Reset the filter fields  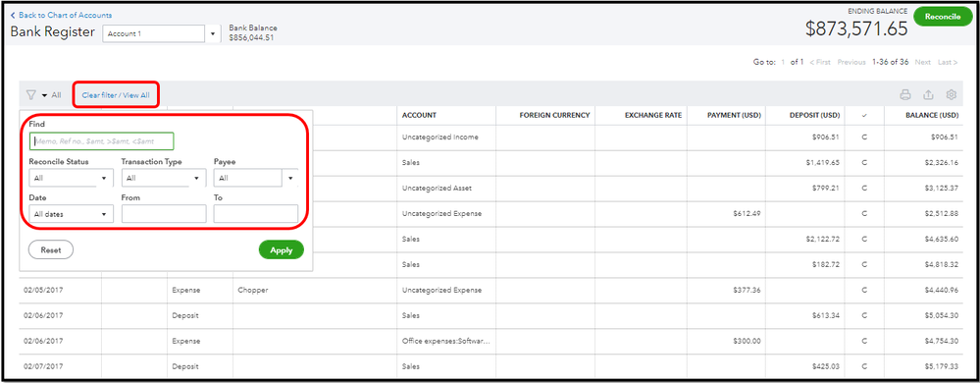click(51, 249)
